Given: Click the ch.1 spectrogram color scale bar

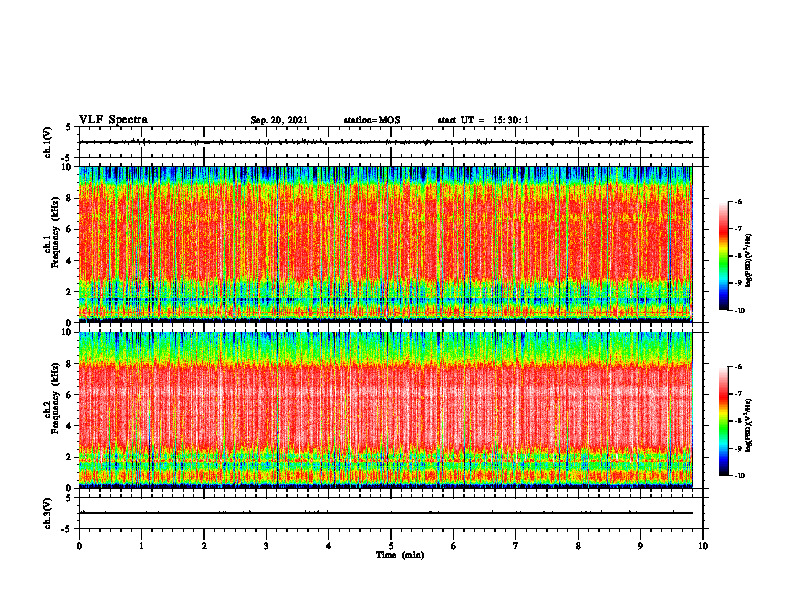Looking at the screenshot, I should (723, 256).
